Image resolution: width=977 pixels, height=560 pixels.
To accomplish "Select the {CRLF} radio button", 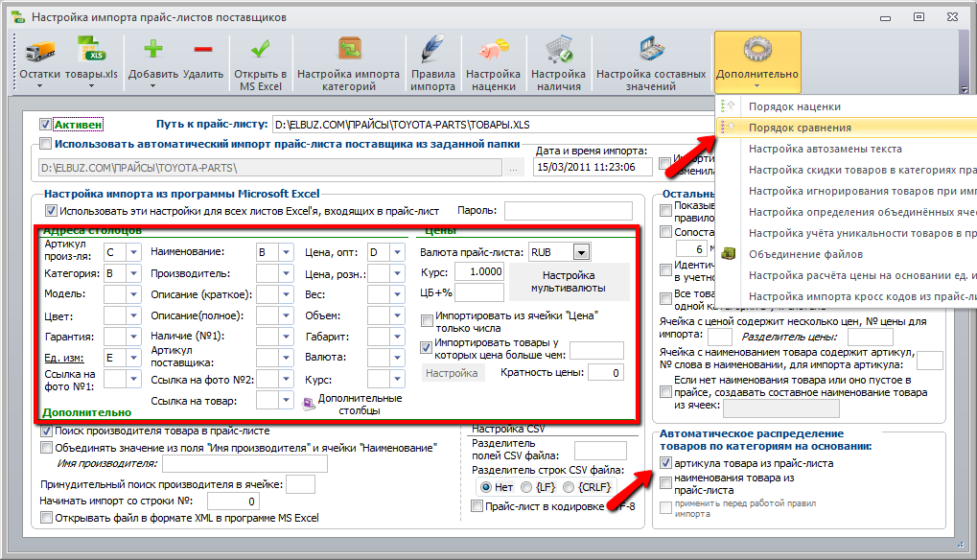I will tap(569, 486).
